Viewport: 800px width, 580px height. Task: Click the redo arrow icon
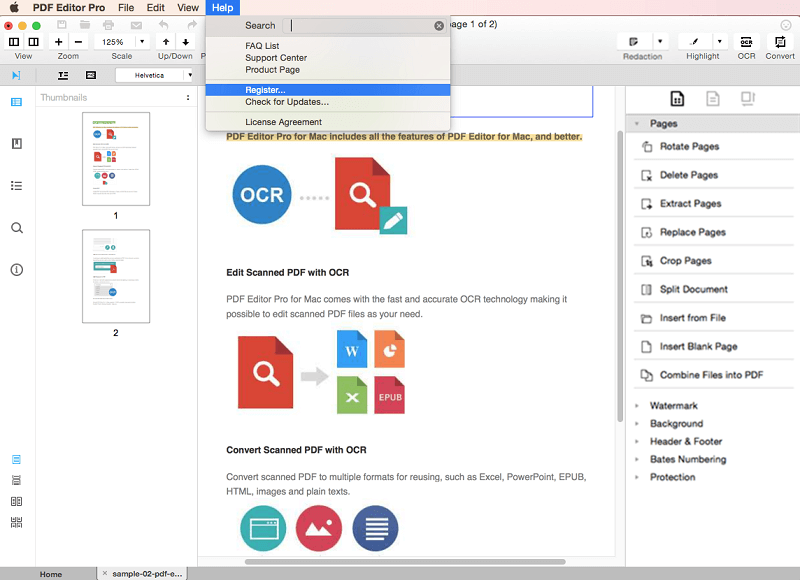tap(192, 24)
